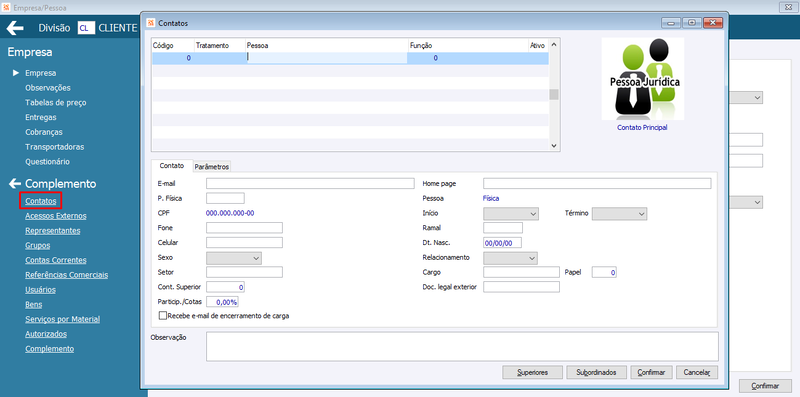Screen dimensions: 800x397
Task: Open the Sexo dropdown
Action: 234,258
